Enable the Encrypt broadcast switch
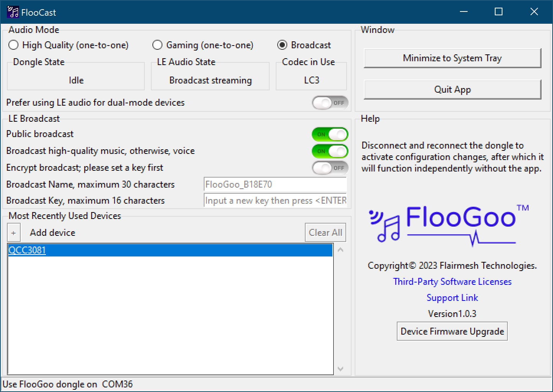The height and width of the screenshot is (392, 553). [330, 168]
